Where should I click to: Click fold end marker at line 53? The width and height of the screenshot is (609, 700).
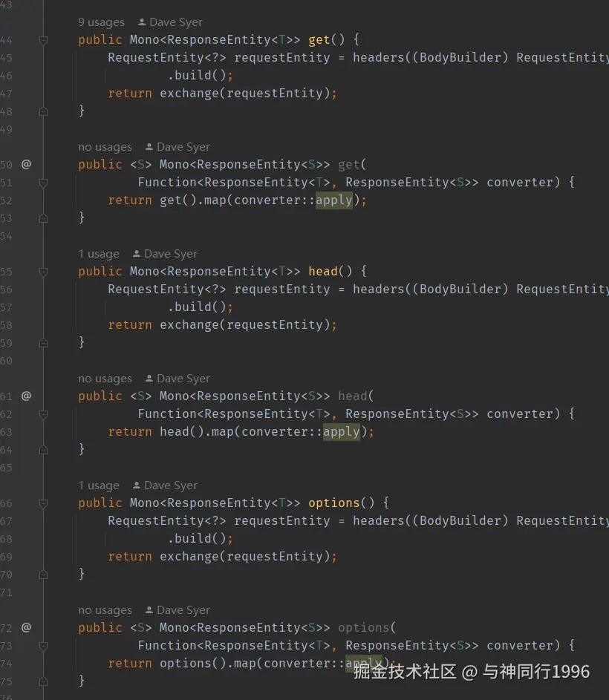[43, 218]
